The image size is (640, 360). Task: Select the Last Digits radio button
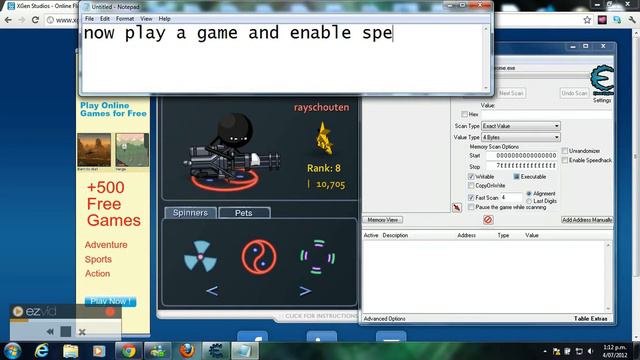tap(529, 201)
